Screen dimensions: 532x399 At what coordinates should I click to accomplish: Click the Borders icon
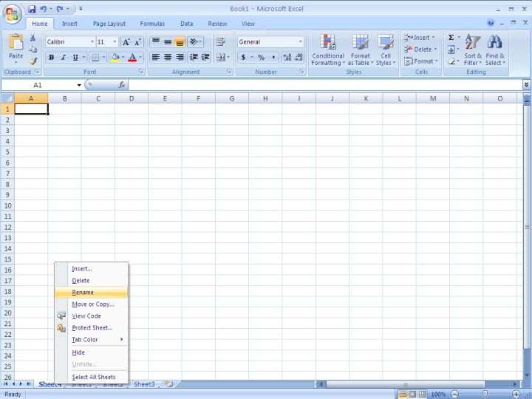pos(95,58)
